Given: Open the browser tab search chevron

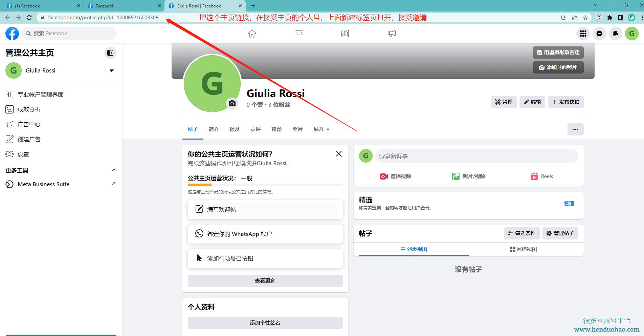Looking at the screenshot, I should [595, 5].
